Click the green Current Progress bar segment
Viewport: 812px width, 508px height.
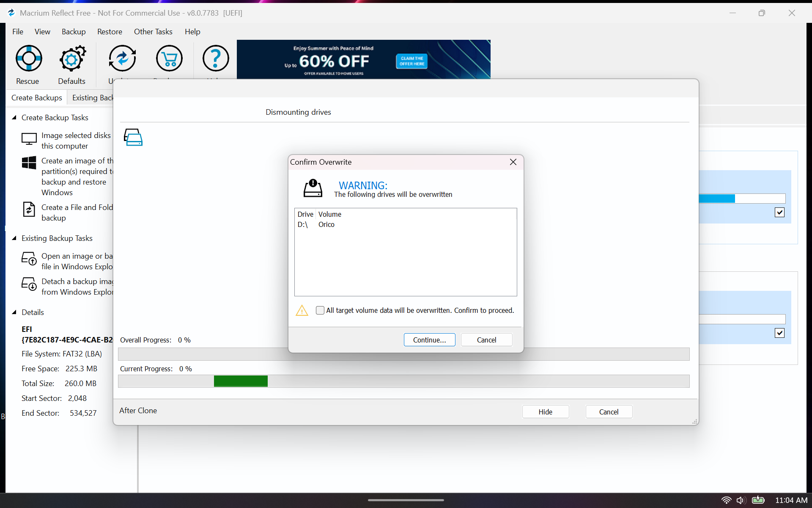[x=241, y=381]
